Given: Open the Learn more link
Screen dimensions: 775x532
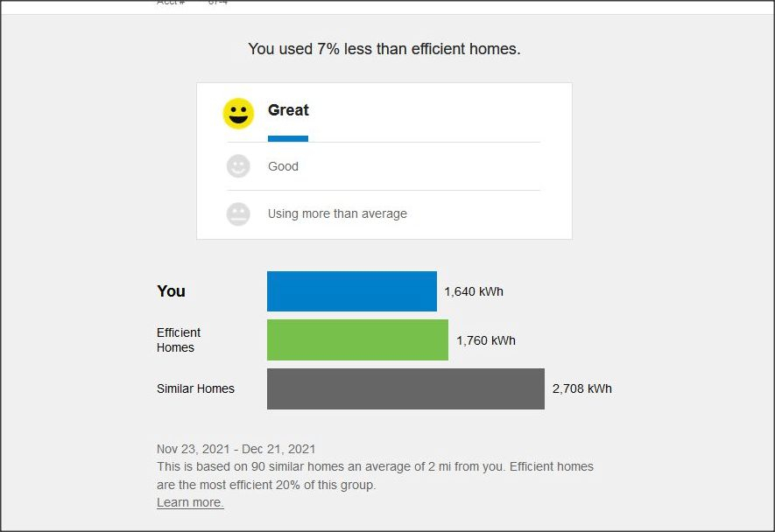Looking at the screenshot, I should pyautogui.click(x=190, y=502).
